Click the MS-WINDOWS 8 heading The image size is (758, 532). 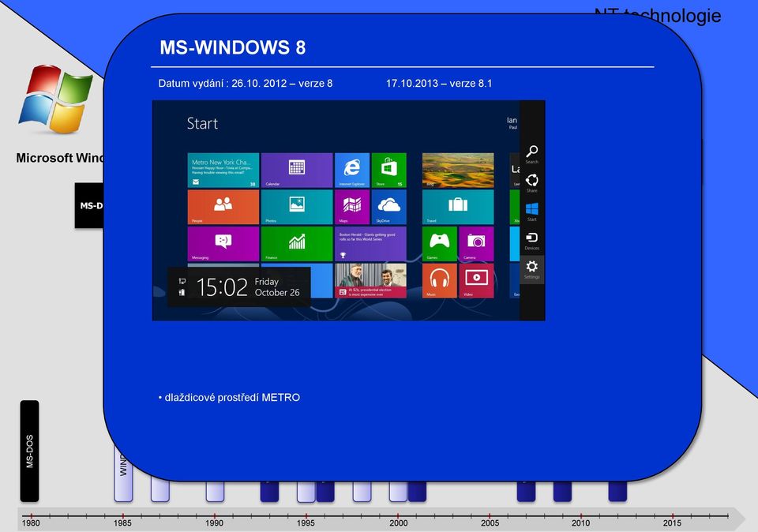[x=232, y=47]
